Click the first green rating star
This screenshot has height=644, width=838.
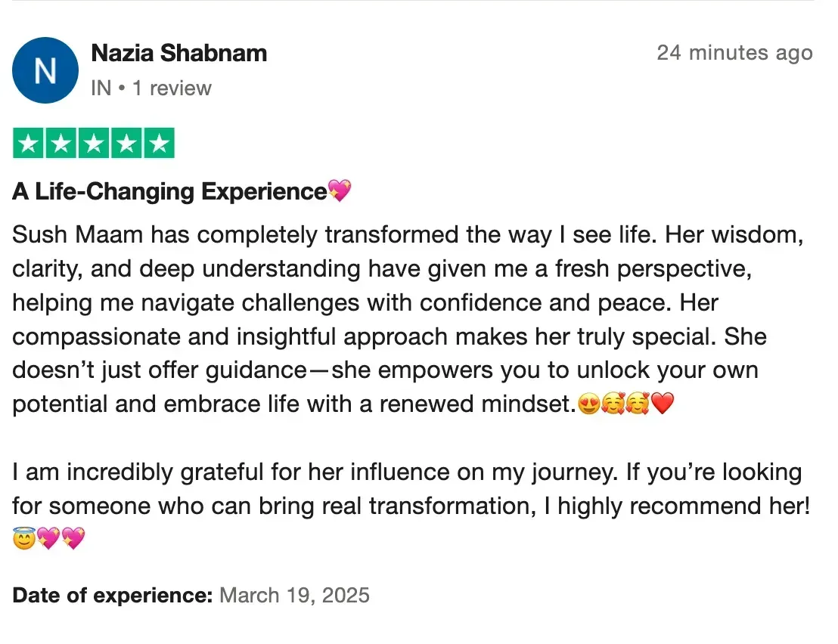tap(29, 144)
